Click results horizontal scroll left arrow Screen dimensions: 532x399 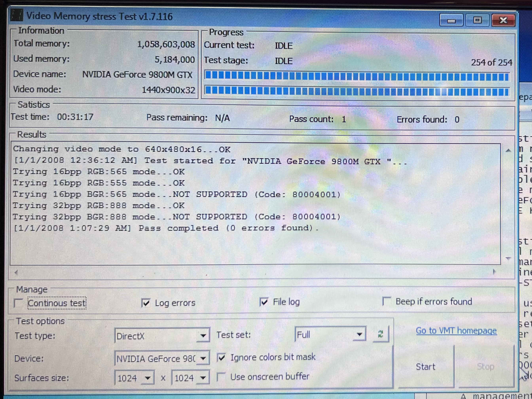coord(16,272)
